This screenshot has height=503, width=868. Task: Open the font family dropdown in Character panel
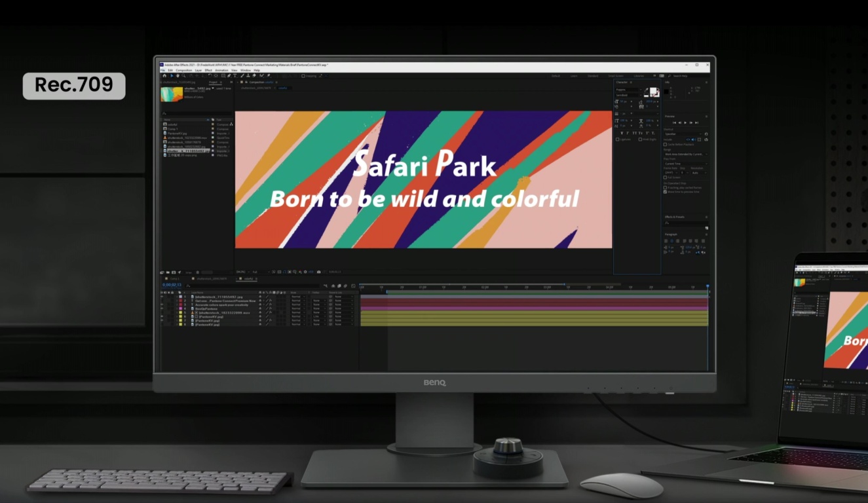[628, 90]
